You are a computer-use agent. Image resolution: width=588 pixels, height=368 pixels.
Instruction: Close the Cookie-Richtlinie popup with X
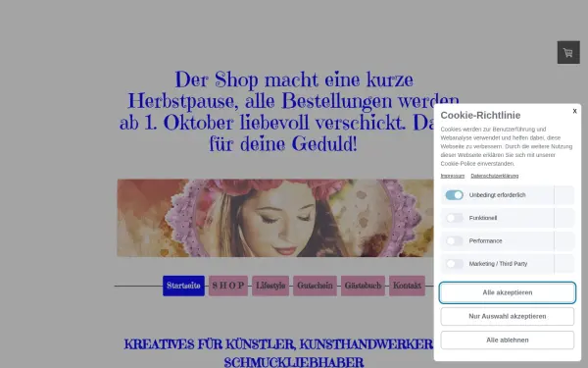click(574, 111)
